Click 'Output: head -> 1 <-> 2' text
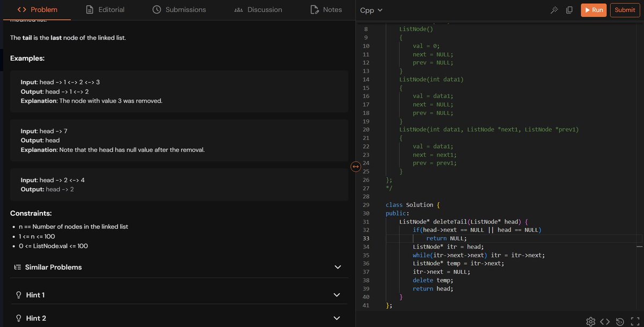Viewport: 644px width, 327px height. pyautogui.click(x=55, y=91)
